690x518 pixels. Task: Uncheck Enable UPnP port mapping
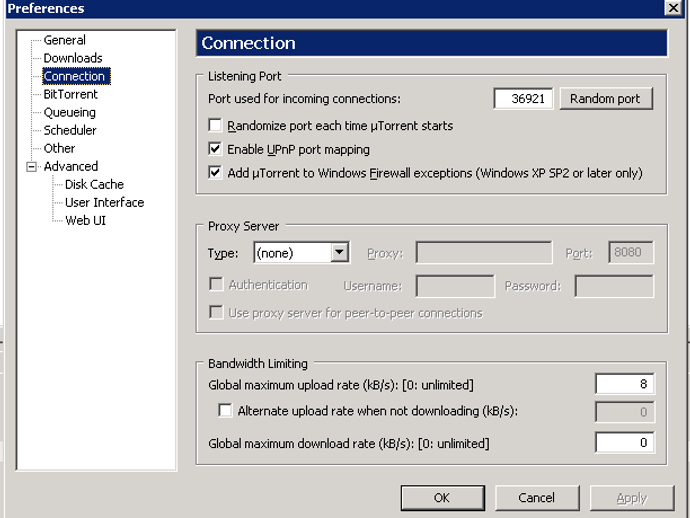coord(215,149)
